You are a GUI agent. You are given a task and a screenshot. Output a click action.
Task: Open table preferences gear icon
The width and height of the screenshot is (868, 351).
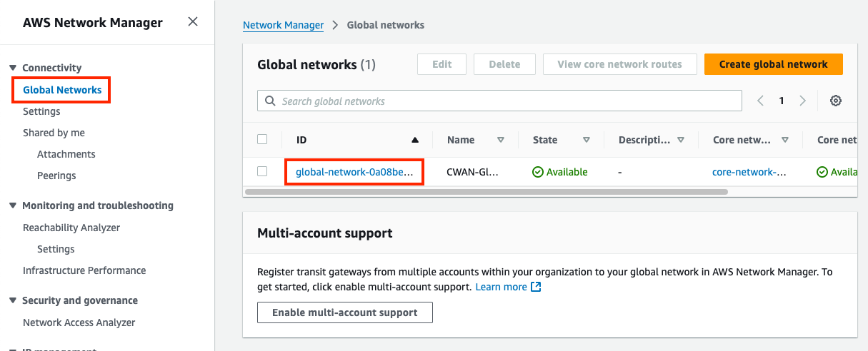pyautogui.click(x=835, y=101)
